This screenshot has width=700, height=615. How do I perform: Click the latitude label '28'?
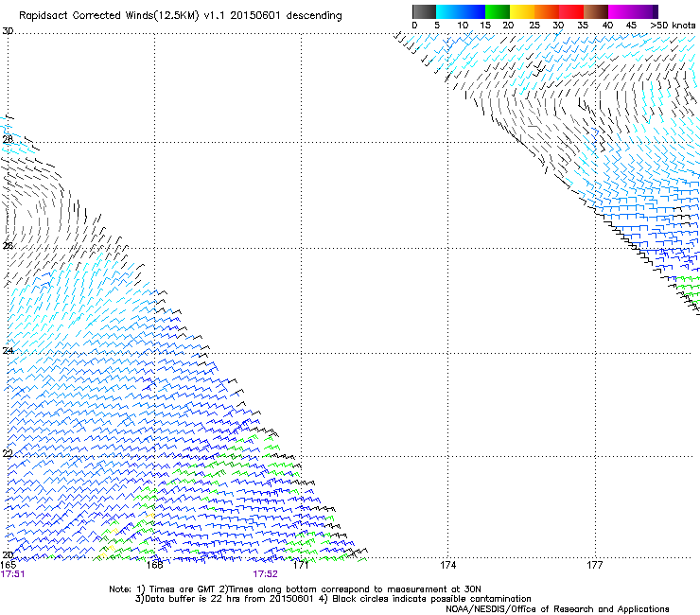point(8,139)
